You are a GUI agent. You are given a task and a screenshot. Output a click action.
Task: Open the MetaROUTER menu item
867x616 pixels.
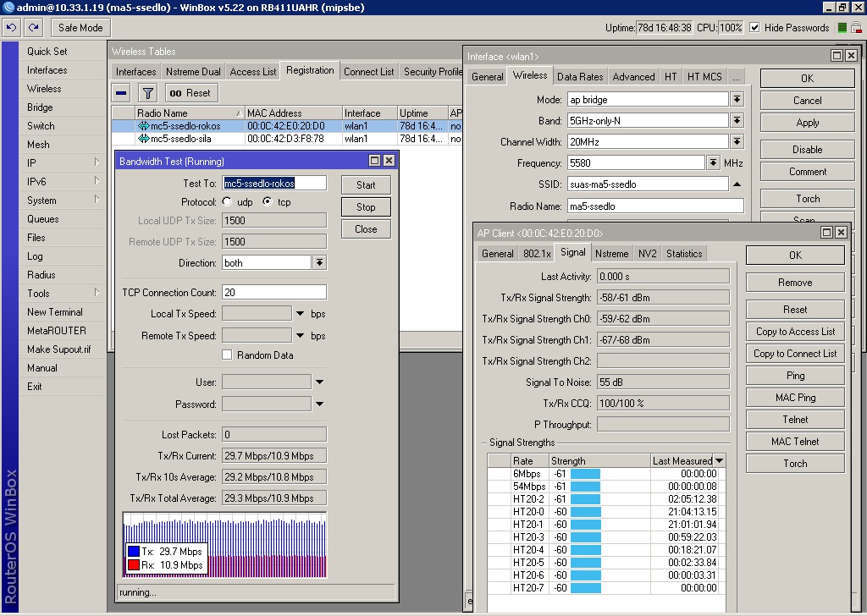(x=57, y=330)
